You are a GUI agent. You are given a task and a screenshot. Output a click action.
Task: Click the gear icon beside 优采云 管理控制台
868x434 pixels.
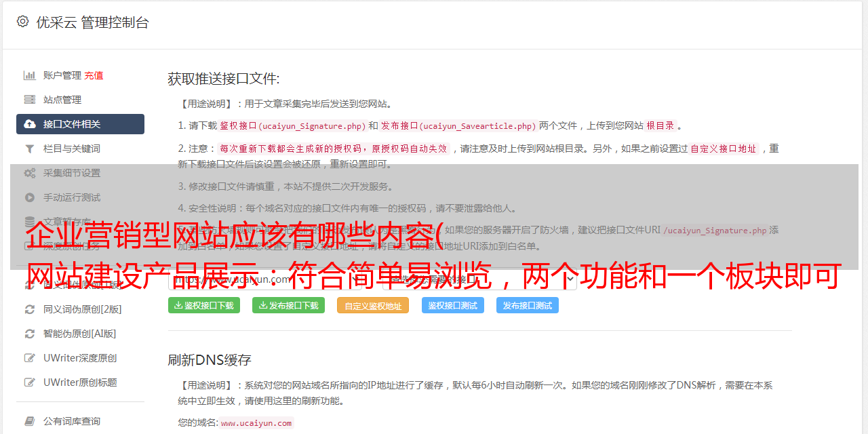pyautogui.click(x=22, y=22)
